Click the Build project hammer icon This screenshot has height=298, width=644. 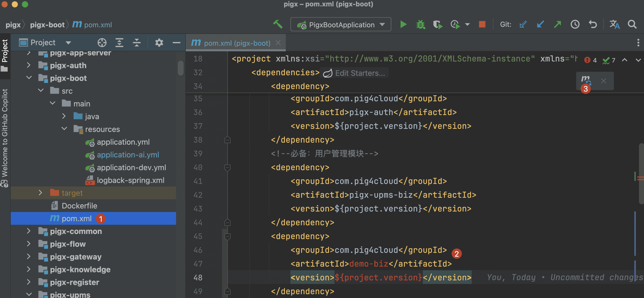[278, 24]
